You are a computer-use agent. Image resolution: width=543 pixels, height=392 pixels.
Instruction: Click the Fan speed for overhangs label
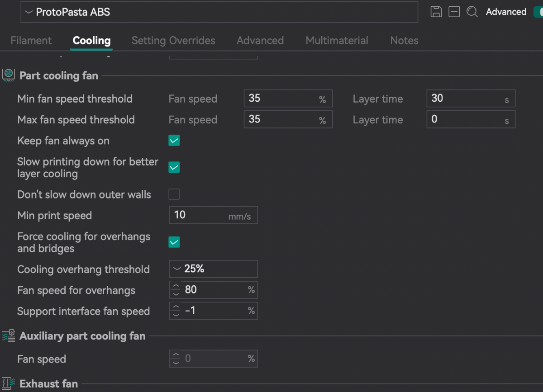coord(76,290)
